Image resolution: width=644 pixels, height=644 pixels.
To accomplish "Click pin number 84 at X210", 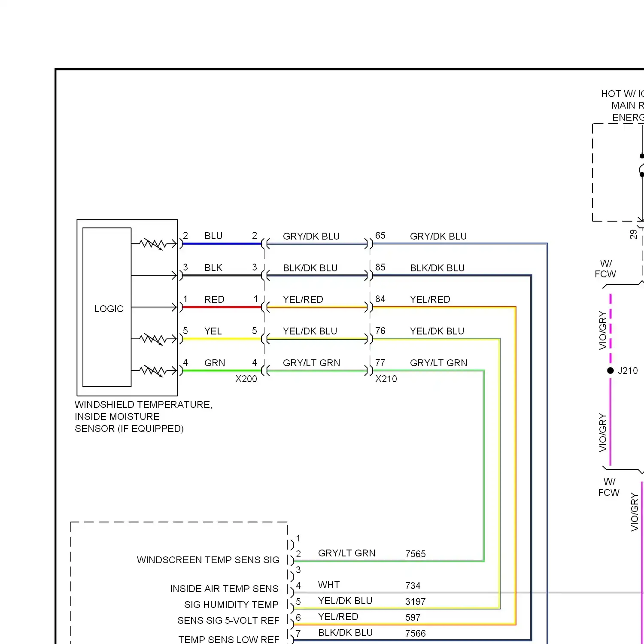I will click(x=380, y=299).
